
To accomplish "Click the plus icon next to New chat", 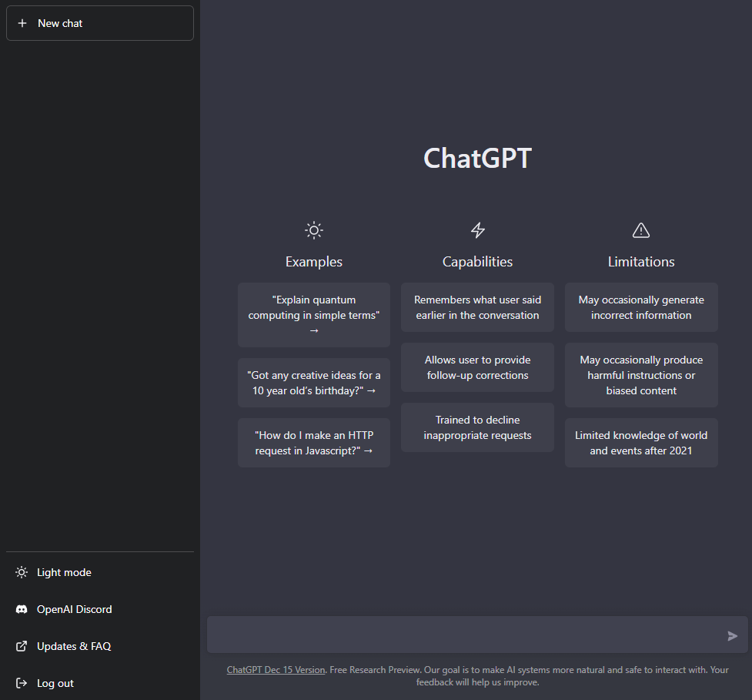I will [x=21, y=22].
